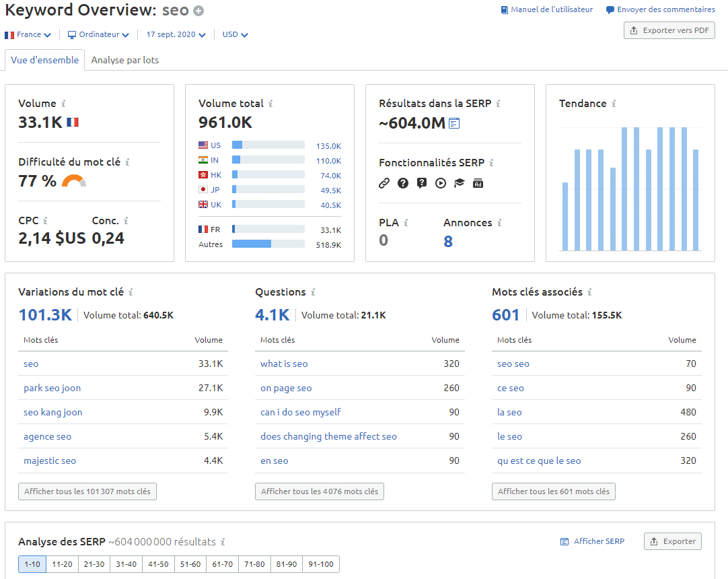Image resolution: width=728 pixels, height=579 pixels.
Task: Click Afficher SERP link
Action: (593, 541)
